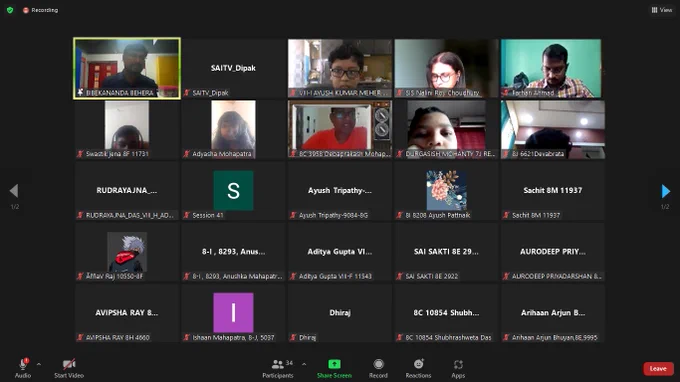This screenshot has height=382, width=680.
Task: Select Debaprakash Mohapatra video tile
Action: click(x=340, y=129)
